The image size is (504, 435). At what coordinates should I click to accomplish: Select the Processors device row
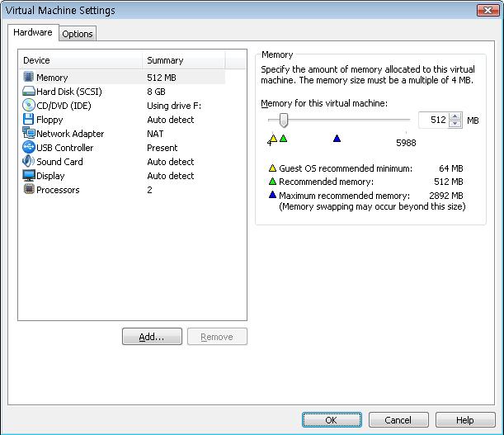(122, 190)
